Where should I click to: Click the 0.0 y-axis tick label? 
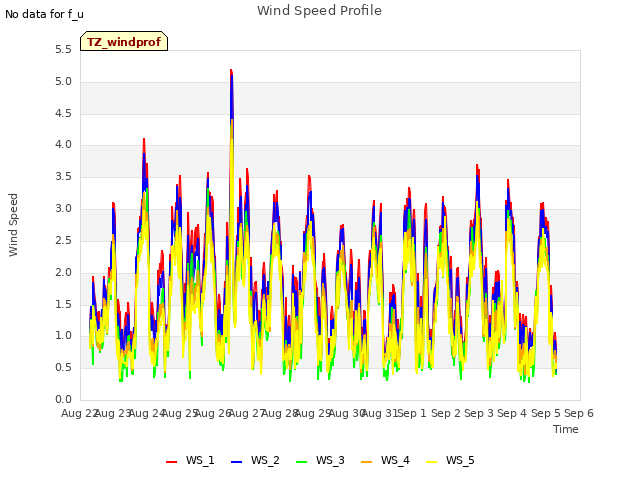pos(63,400)
